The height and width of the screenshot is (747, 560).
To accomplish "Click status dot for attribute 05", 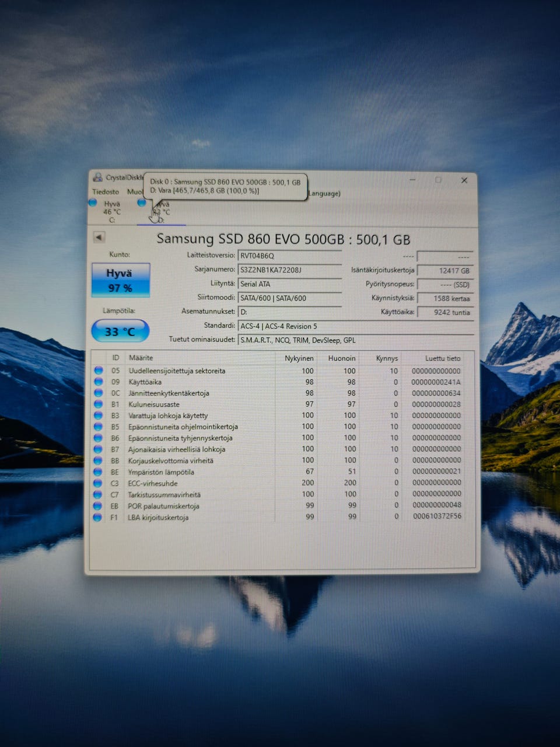I will (99, 371).
